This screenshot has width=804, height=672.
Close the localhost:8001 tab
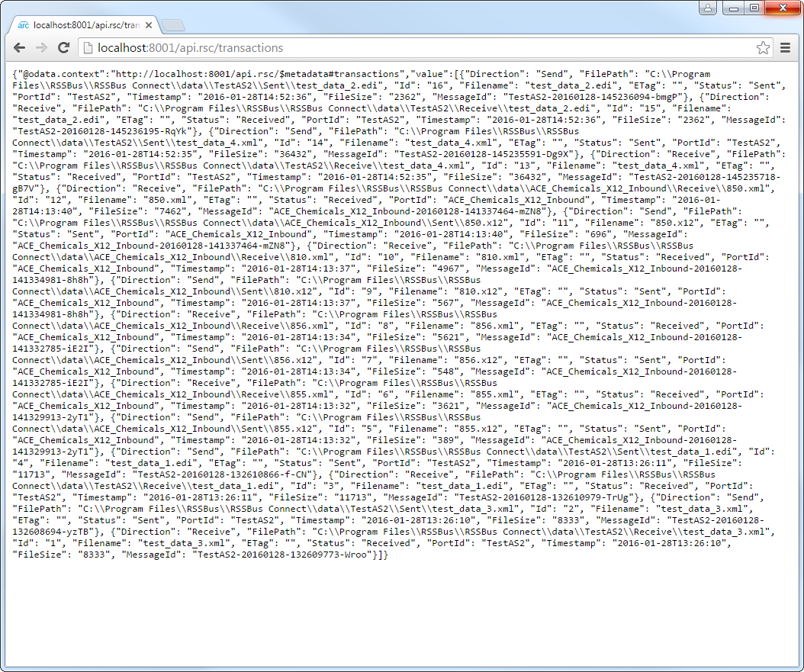point(150,25)
